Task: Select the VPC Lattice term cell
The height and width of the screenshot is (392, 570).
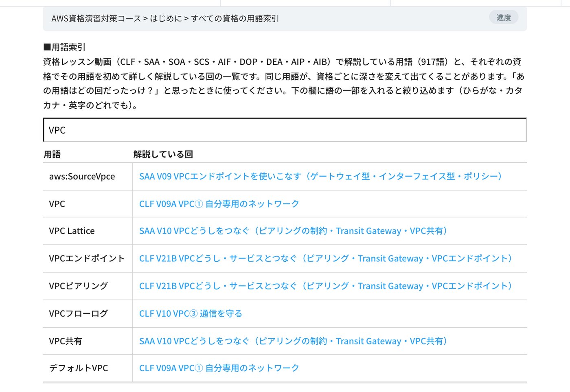Action: click(x=88, y=231)
